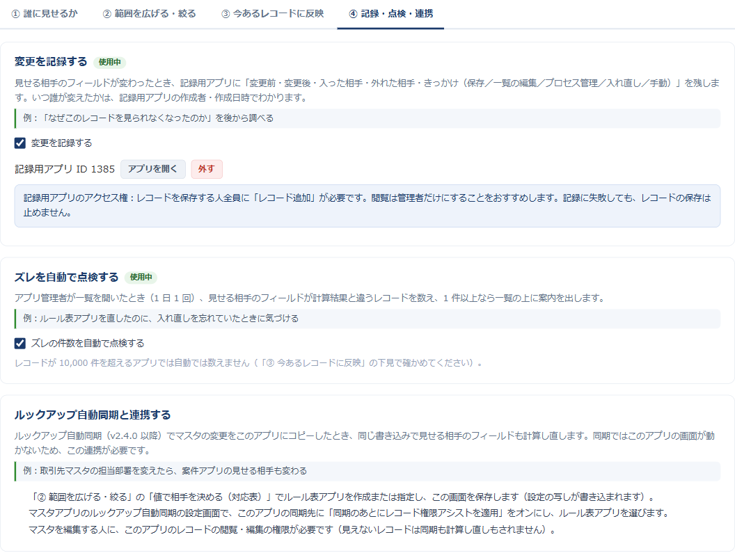Click the heading ズレを自動で点検する
The image size is (735, 560).
click(67, 277)
